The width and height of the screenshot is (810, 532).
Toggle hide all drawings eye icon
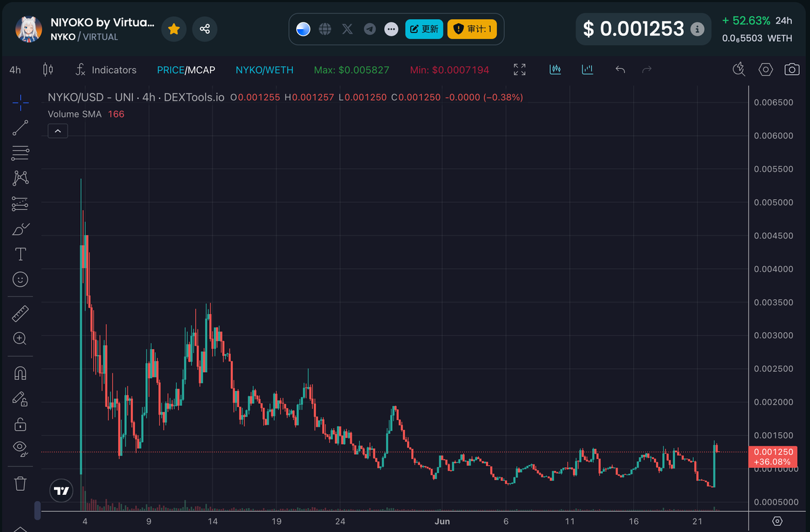coord(20,448)
